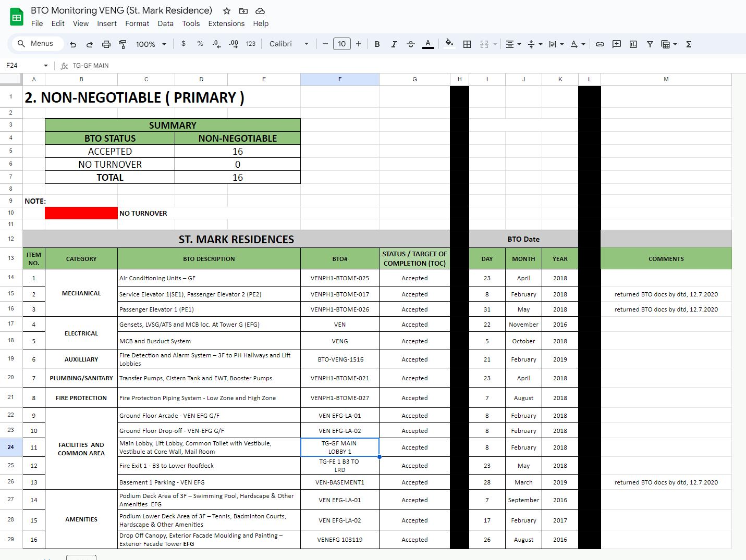746x560 pixels.
Task: Open the View menu
Action: (81, 23)
